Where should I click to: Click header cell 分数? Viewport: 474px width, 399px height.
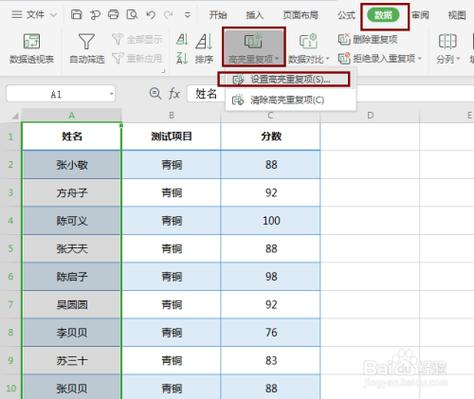[x=270, y=136]
